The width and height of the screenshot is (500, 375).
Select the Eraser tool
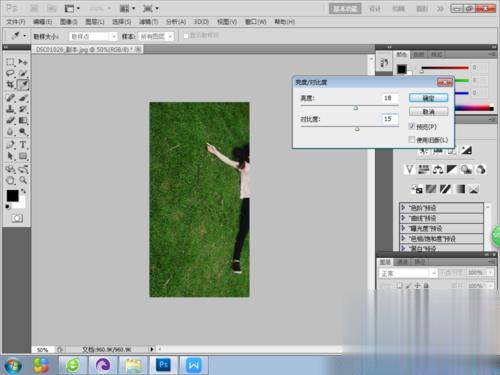10,120
